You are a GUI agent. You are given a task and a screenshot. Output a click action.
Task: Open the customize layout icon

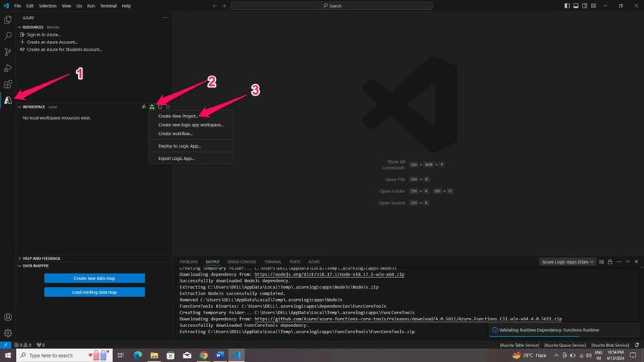[x=593, y=6]
